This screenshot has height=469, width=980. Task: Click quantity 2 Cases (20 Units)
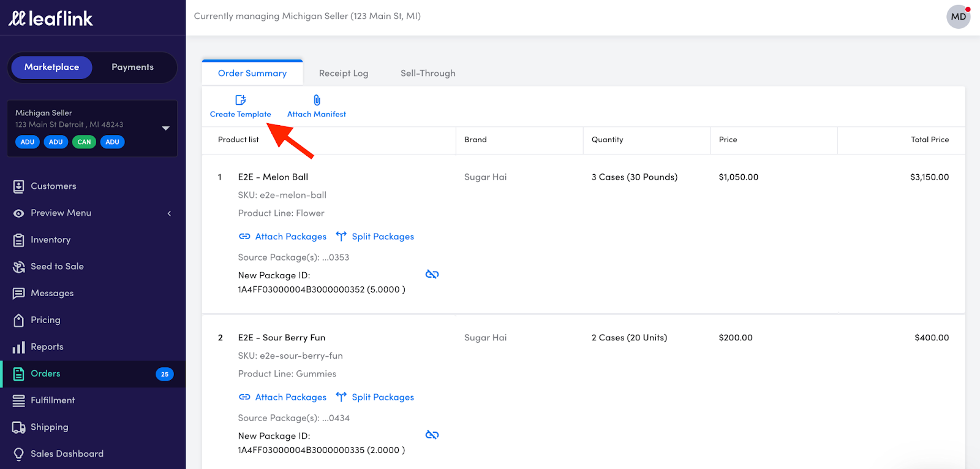pos(629,338)
